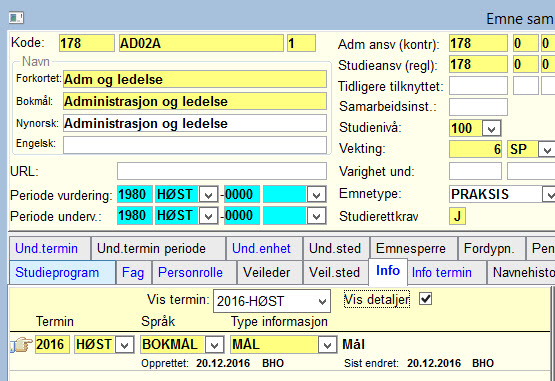Click the bold Mål description text

click(353, 345)
